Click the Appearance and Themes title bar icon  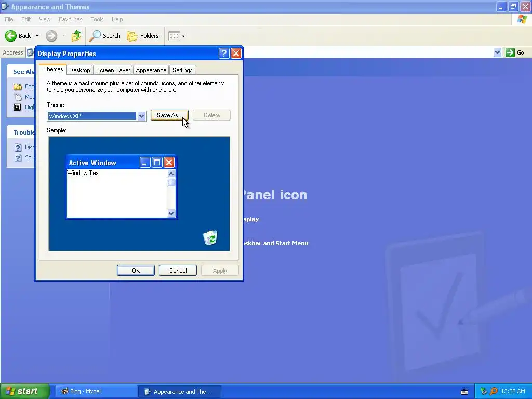5,6
